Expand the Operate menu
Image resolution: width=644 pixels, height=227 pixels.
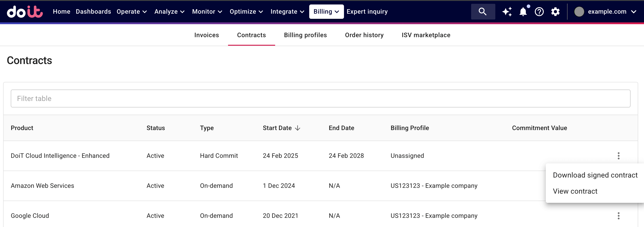pos(132,11)
